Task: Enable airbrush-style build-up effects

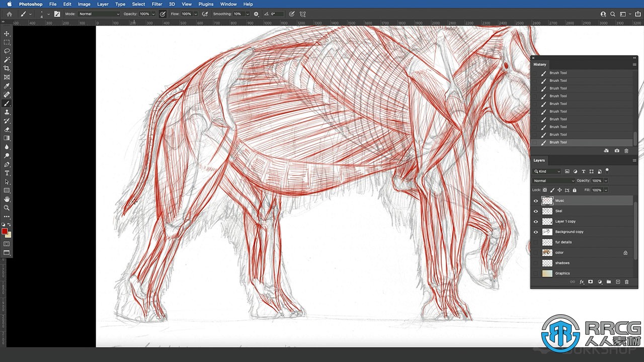Action: (x=205, y=14)
